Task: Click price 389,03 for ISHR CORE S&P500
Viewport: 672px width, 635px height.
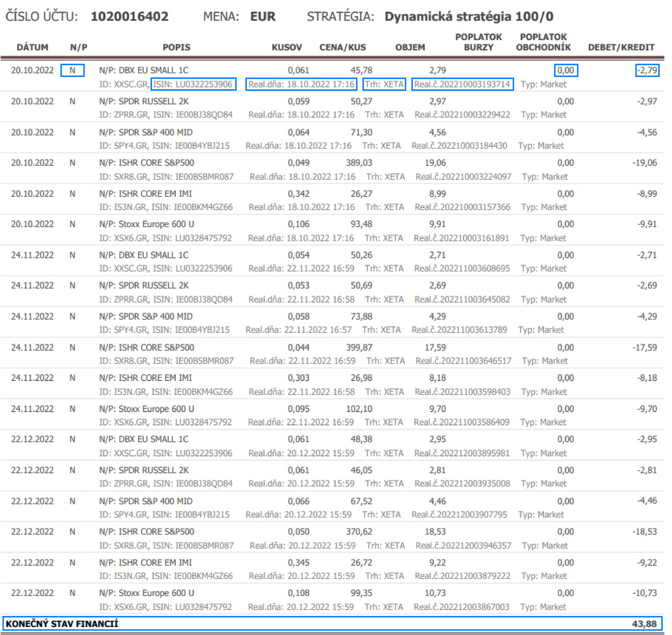Action: coord(359,163)
